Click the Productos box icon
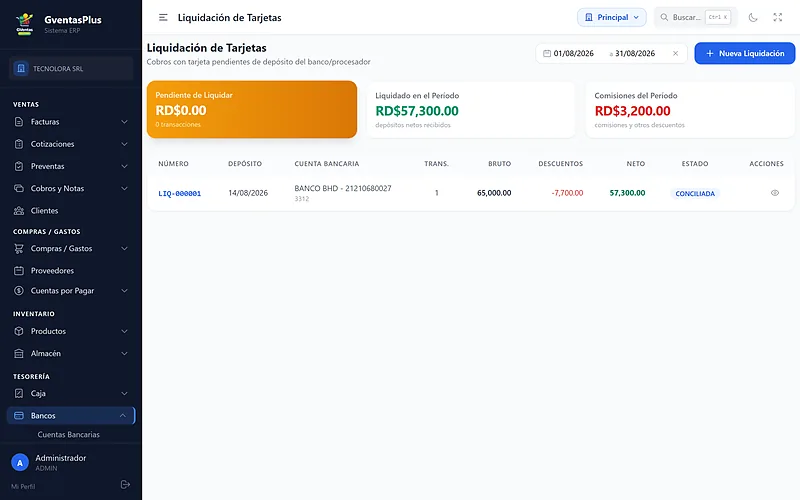 [19, 331]
